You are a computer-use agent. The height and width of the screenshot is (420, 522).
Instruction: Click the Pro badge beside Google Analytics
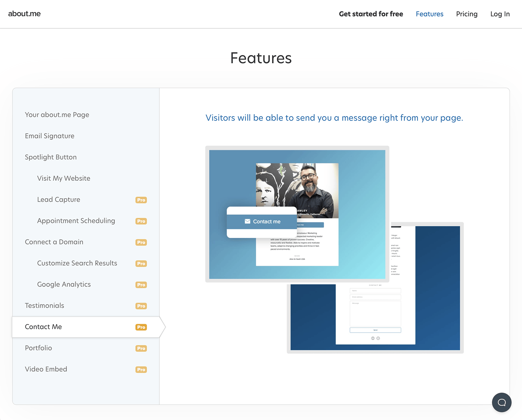coord(141,285)
